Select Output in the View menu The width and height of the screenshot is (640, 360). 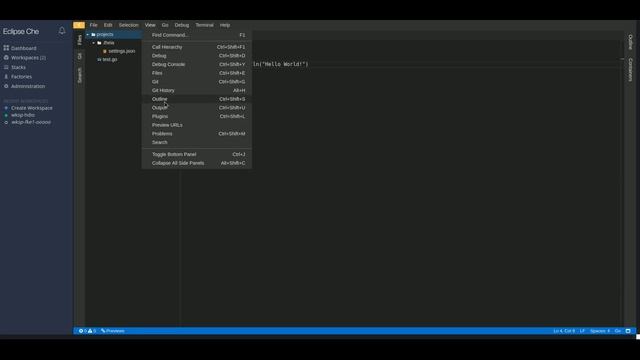click(x=197, y=108)
